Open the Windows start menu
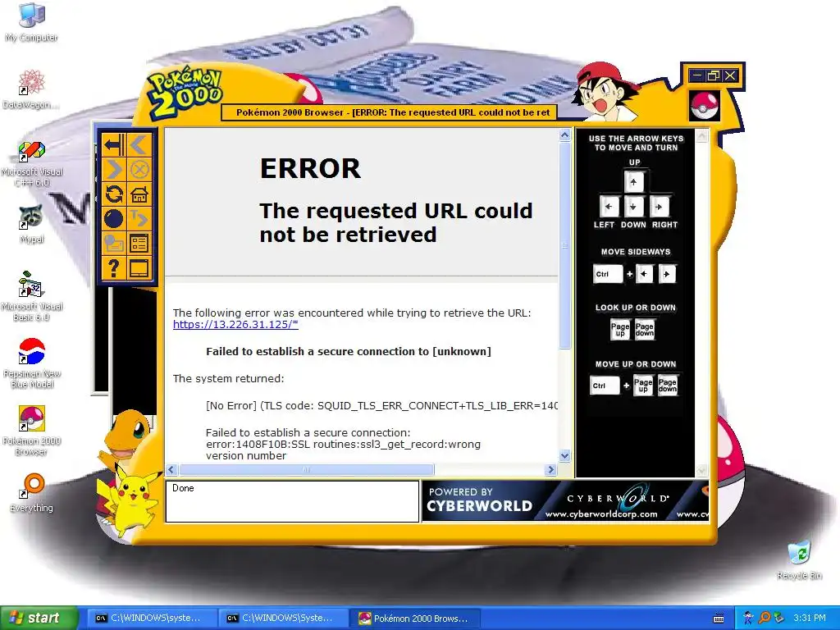Screen dimensions: 840x630 pyautogui.click(x=39, y=619)
